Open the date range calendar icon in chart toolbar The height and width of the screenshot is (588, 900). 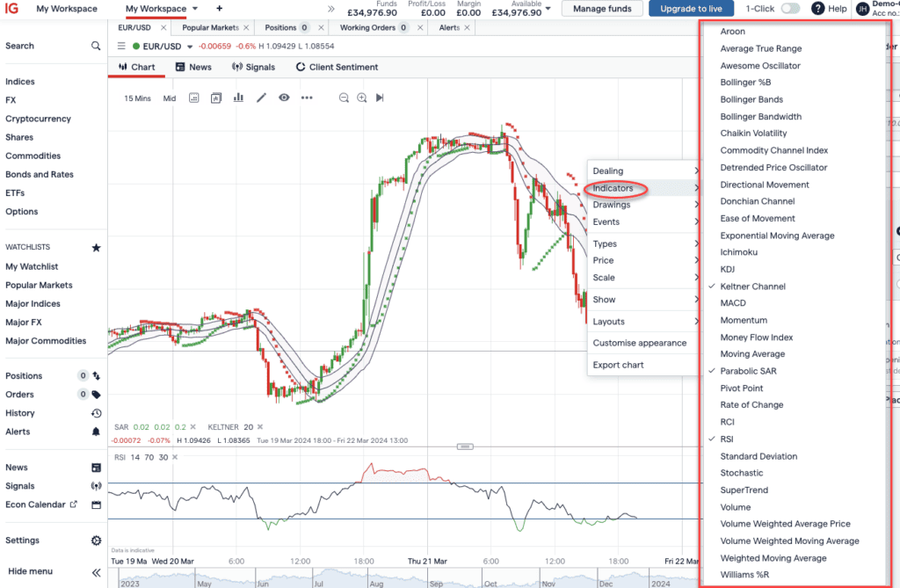click(194, 98)
